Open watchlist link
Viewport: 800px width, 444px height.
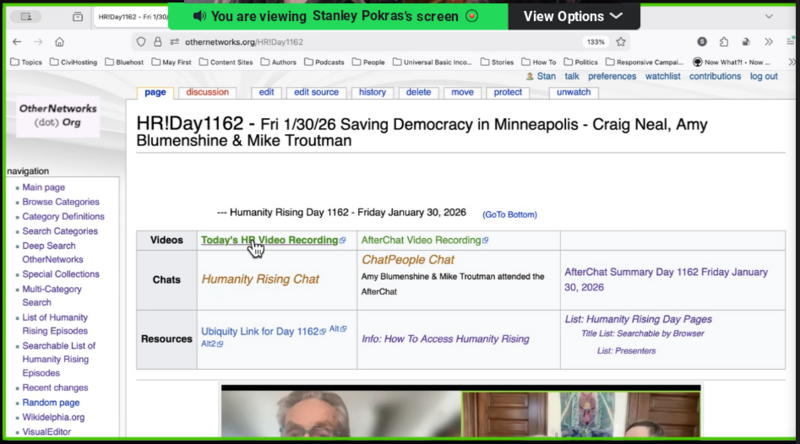pyautogui.click(x=663, y=77)
